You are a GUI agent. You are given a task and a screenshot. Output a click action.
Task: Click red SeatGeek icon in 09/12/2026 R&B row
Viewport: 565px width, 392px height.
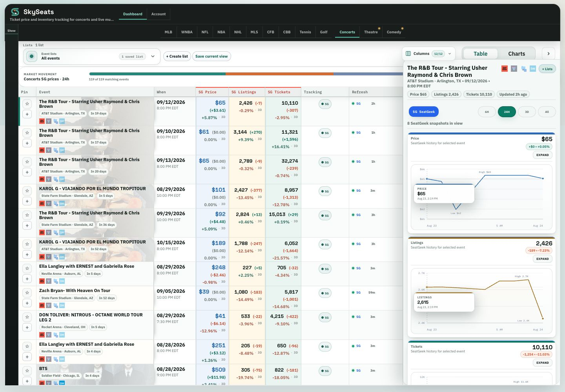[42, 121]
